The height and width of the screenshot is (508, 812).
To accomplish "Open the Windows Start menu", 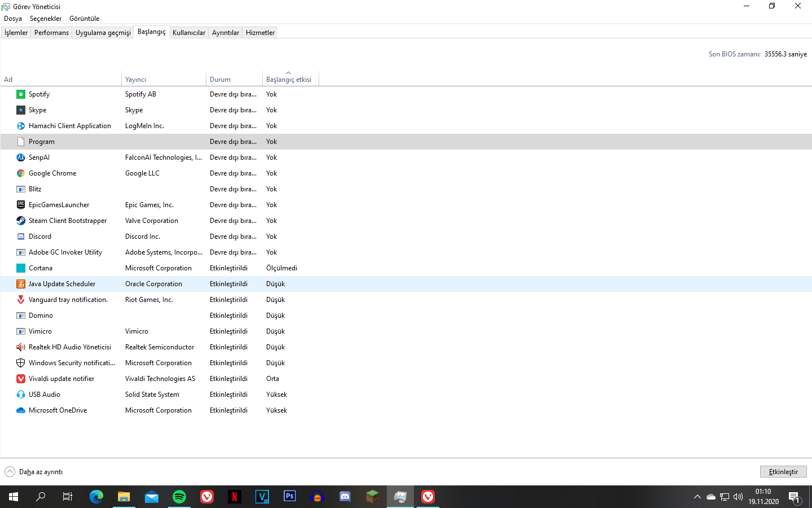I will [14, 497].
